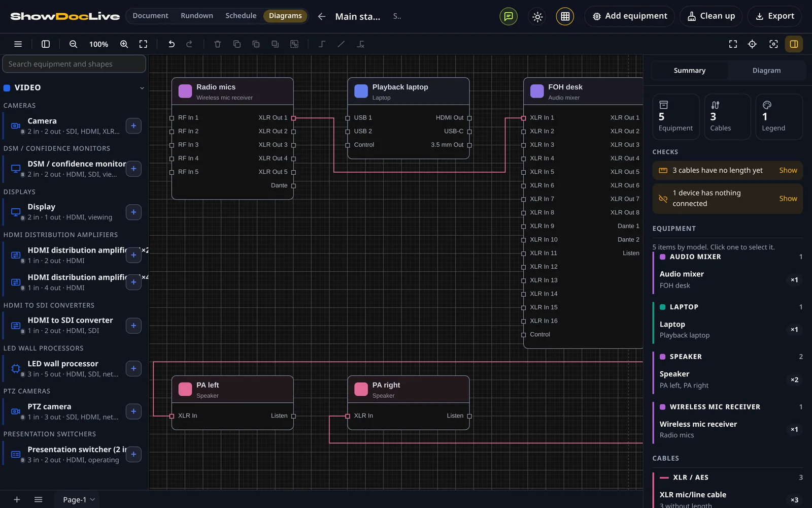Viewport: 812px width, 508px height.
Task: Toggle the left sidebar panel icon
Action: 46,44
